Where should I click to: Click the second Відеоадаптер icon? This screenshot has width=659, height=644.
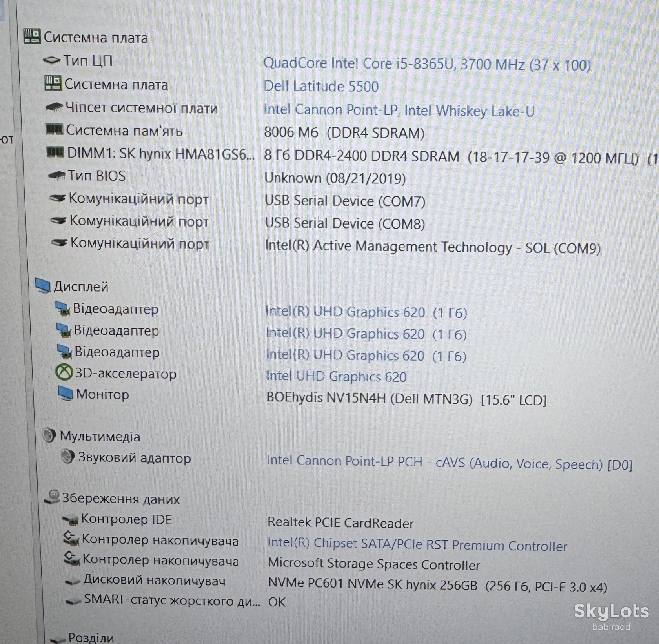tap(64, 330)
